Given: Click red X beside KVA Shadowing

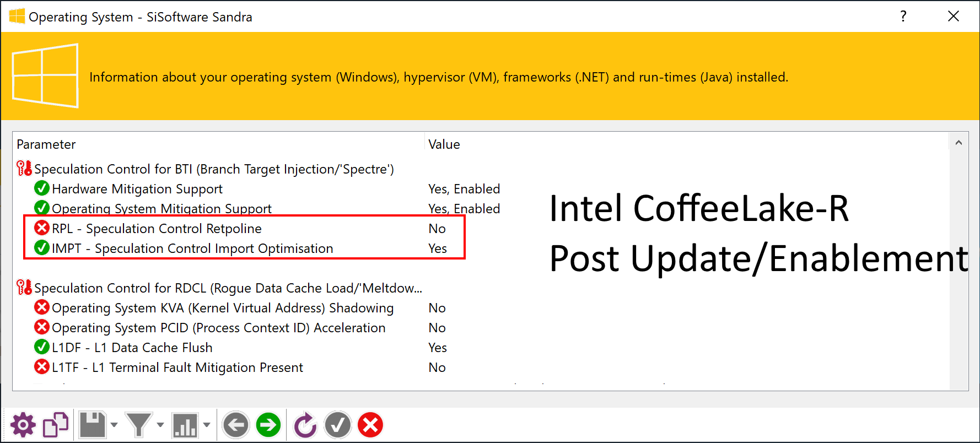Looking at the screenshot, I should point(42,307).
